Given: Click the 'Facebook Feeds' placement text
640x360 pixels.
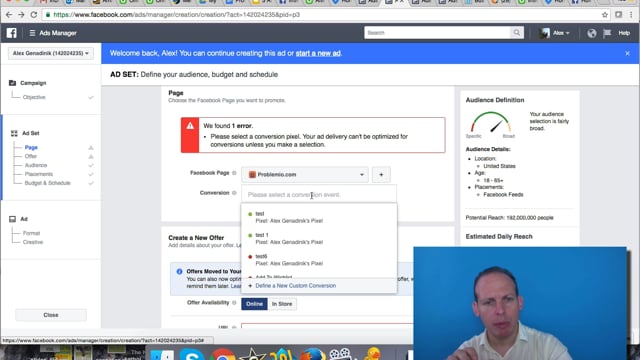Looking at the screenshot, I should point(503,195).
